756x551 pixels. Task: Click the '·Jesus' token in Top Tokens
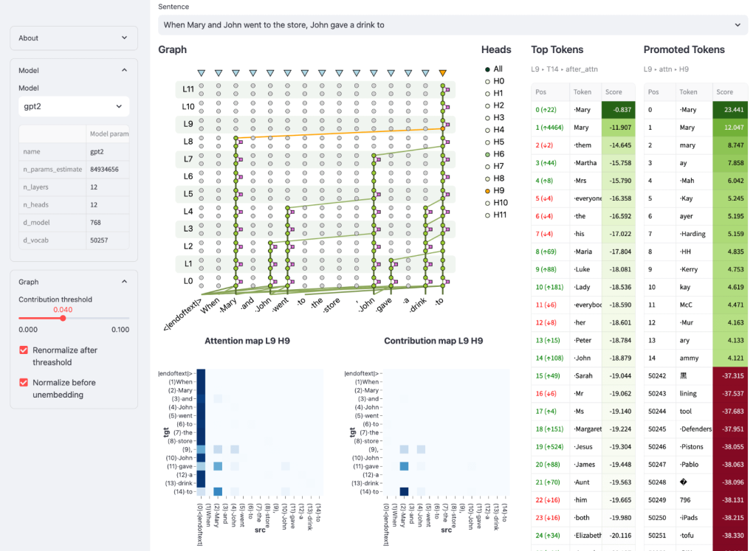click(x=585, y=446)
